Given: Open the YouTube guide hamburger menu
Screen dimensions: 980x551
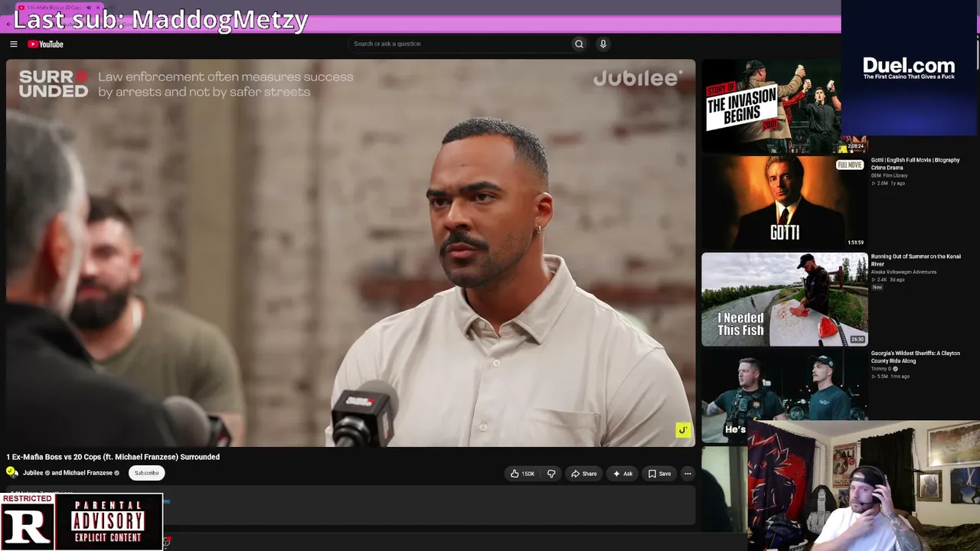Looking at the screenshot, I should click(14, 44).
